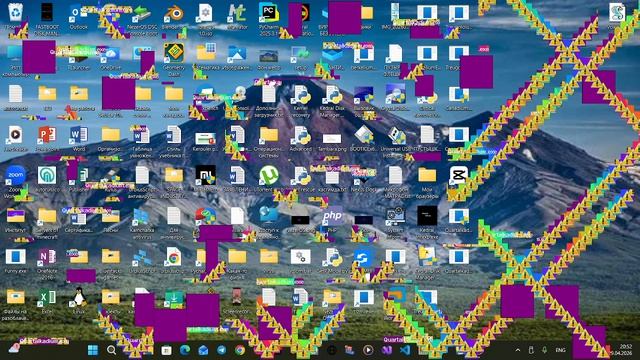Launch the PowerPoint desktop shortcut

[x=47, y=134]
